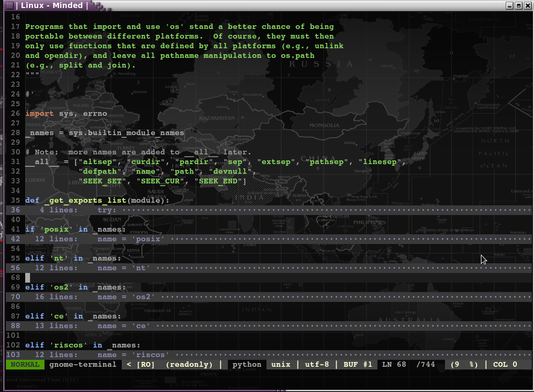Expand the folded 'try:' block at line 36
The image size is (534, 392).
pos(269,210)
